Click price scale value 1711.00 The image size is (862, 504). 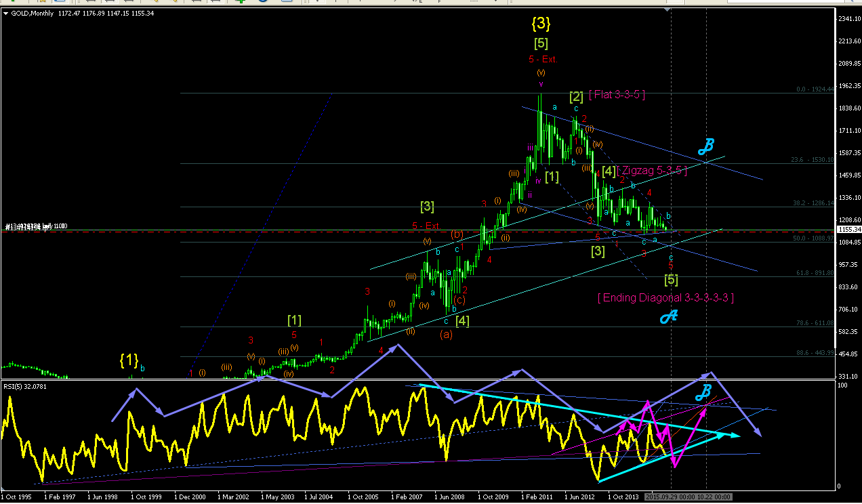click(x=848, y=131)
